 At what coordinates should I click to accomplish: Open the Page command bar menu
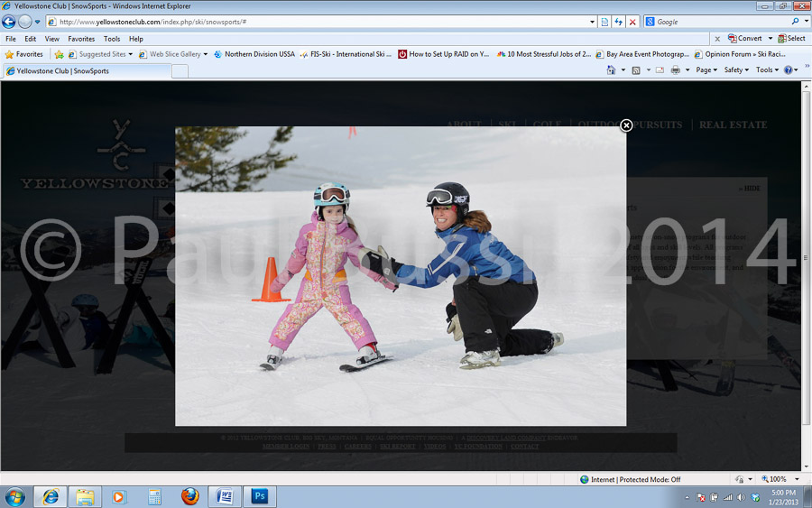point(706,69)
